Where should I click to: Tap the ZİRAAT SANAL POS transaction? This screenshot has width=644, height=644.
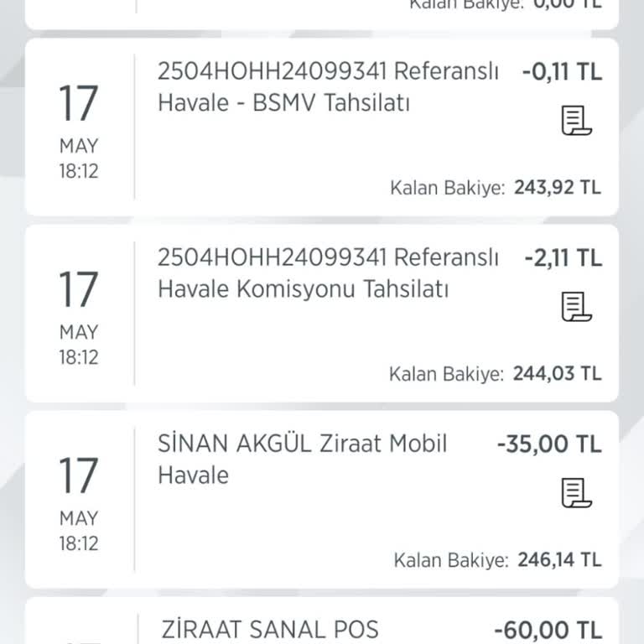pyautogui.click(x=268, y=629)
